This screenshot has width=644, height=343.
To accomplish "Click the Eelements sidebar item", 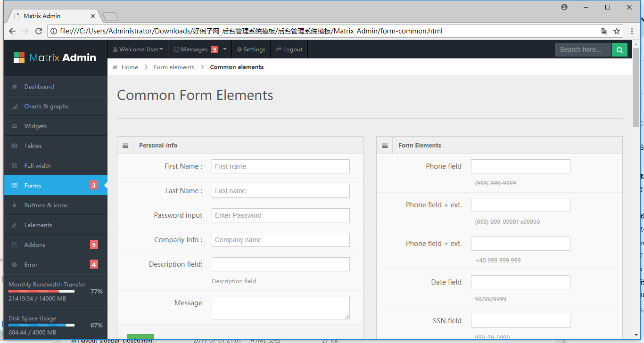I will [x=56, y=225].
